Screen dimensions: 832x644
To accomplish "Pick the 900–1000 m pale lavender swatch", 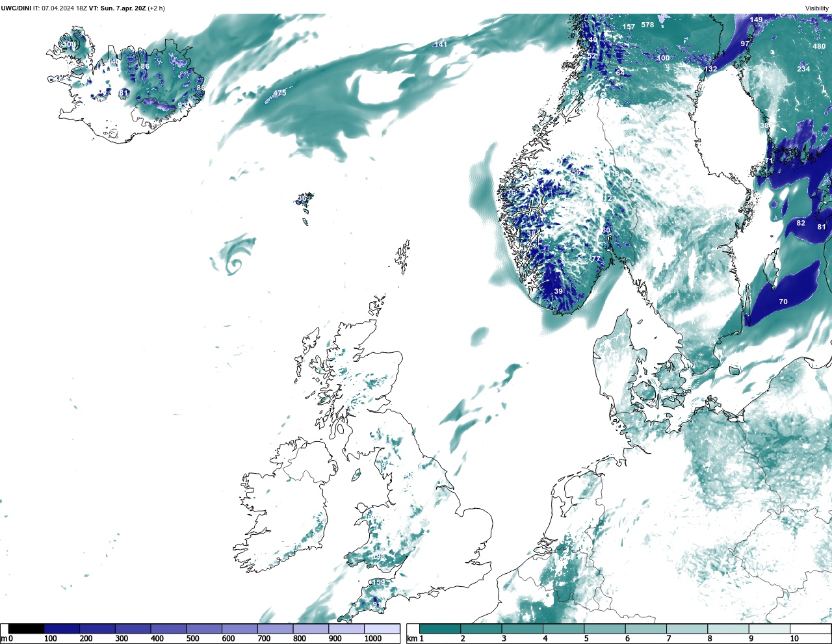I will (346, 628).
